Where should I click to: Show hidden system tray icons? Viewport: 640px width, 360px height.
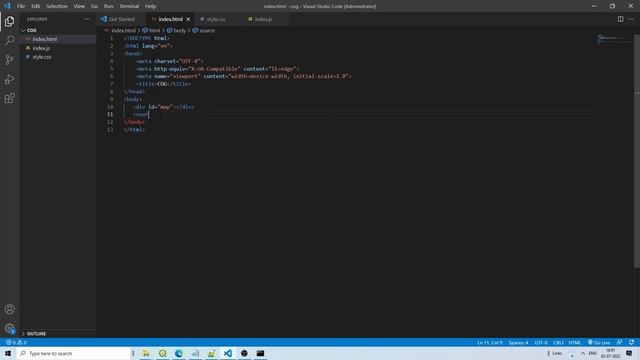point(582,353)
